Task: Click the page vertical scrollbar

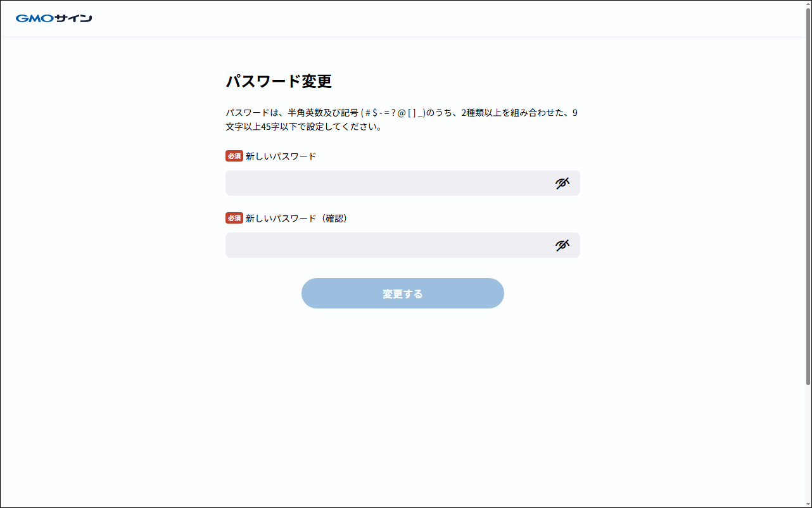Action: (808, 196)
